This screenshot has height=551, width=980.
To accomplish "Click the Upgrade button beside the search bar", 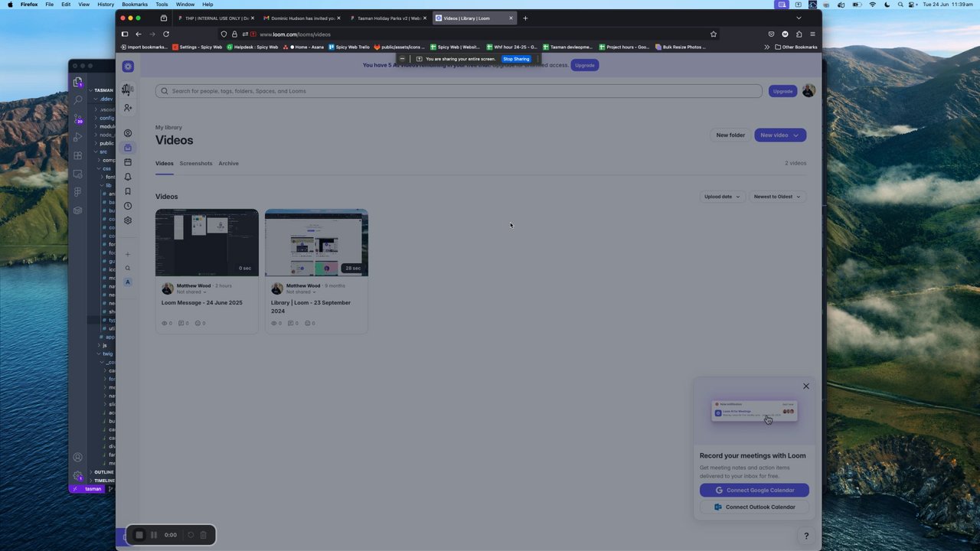I will coord(782,91).
